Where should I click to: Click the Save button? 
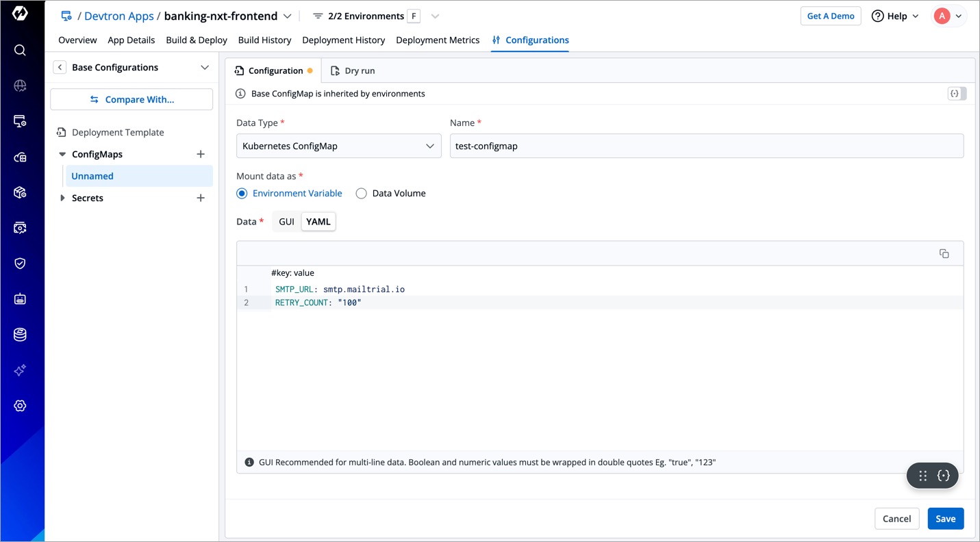(945, 519)
